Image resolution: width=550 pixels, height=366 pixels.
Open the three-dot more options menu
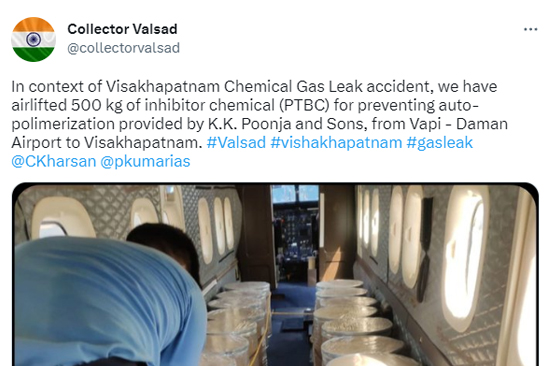click(x=530, y=29)
